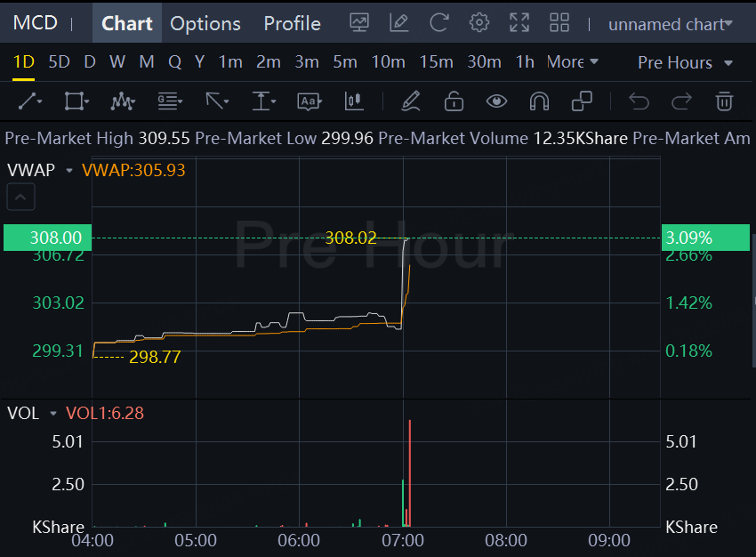Select the Y yearly timeframe
Screen dimensions: 756x557
199,61
